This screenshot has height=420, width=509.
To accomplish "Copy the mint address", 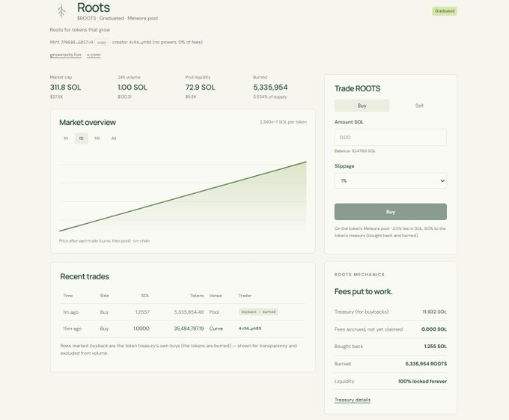I will coord(102,43).
